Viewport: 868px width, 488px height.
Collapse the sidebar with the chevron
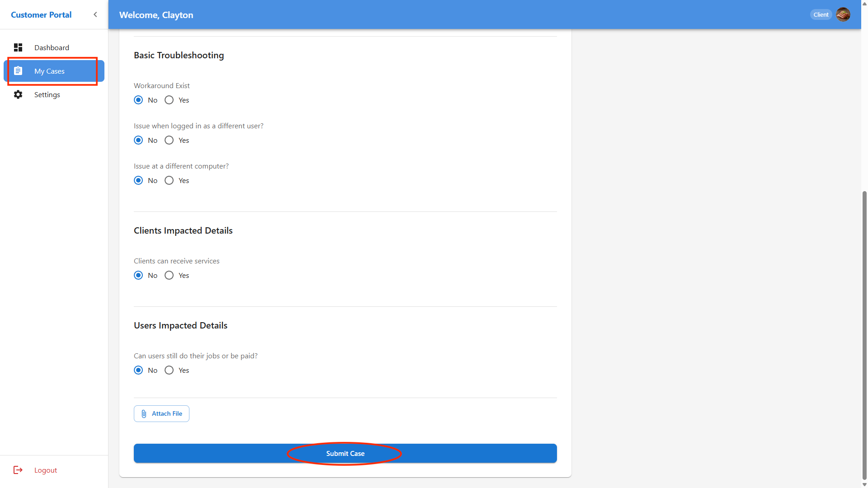tap(95, 14)
